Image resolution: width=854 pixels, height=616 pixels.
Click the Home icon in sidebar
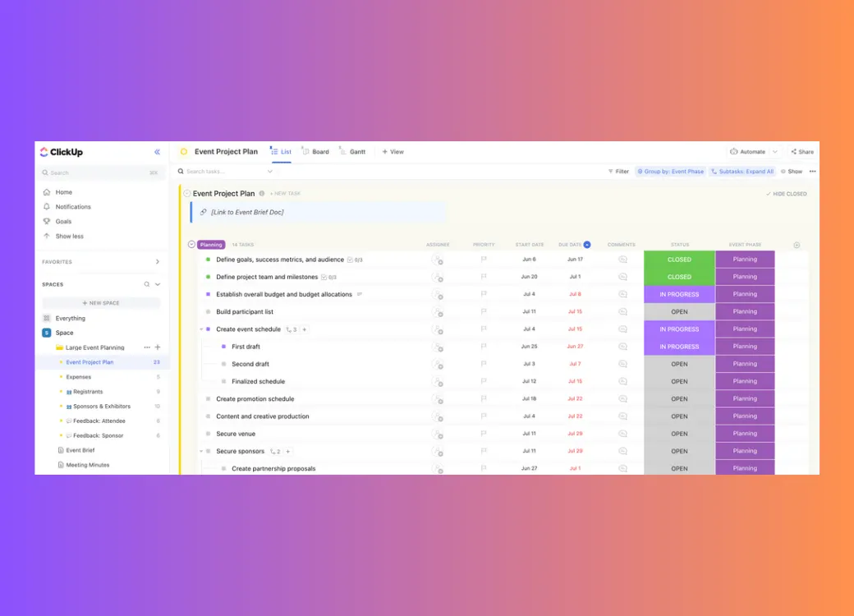pos(47,192)
